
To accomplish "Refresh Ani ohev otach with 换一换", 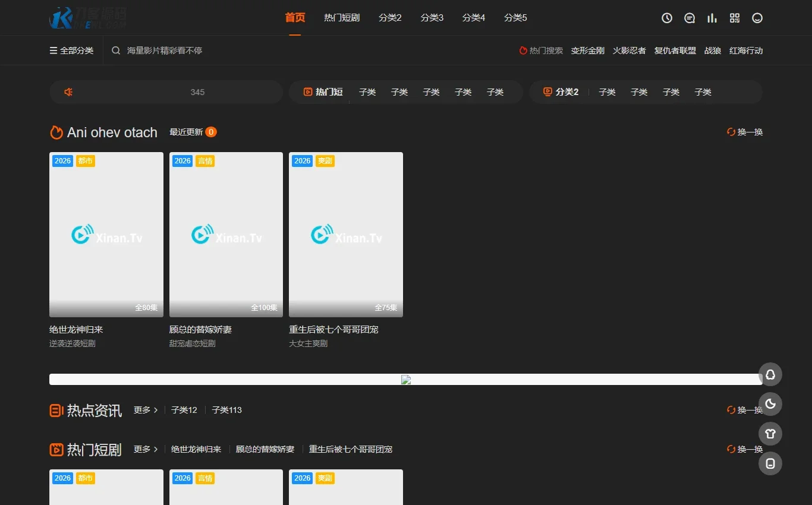I will [x=745, y=132].
